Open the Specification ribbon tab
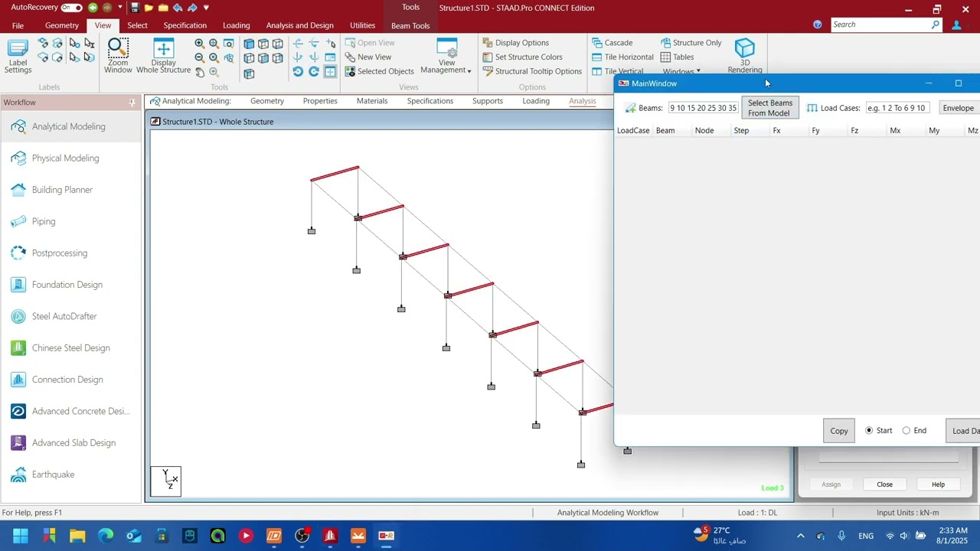The width and height of the screenshot is (980, 551). [x=185, y=25]
